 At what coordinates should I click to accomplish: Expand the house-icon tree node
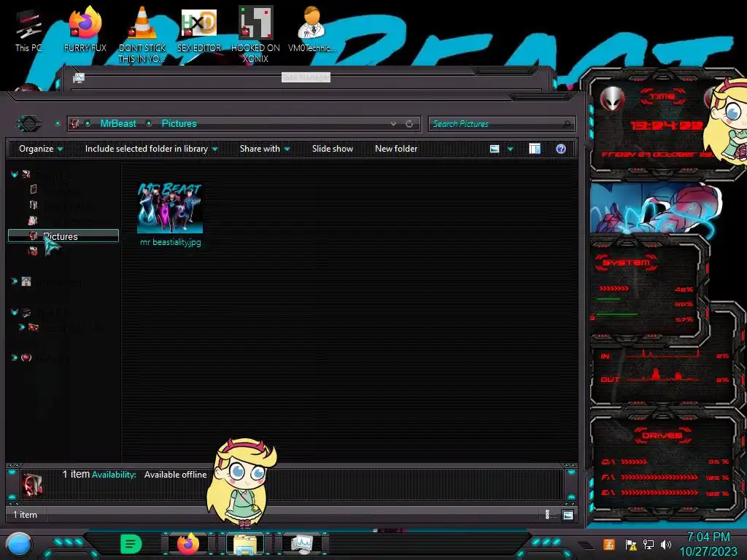coord(15,281)
